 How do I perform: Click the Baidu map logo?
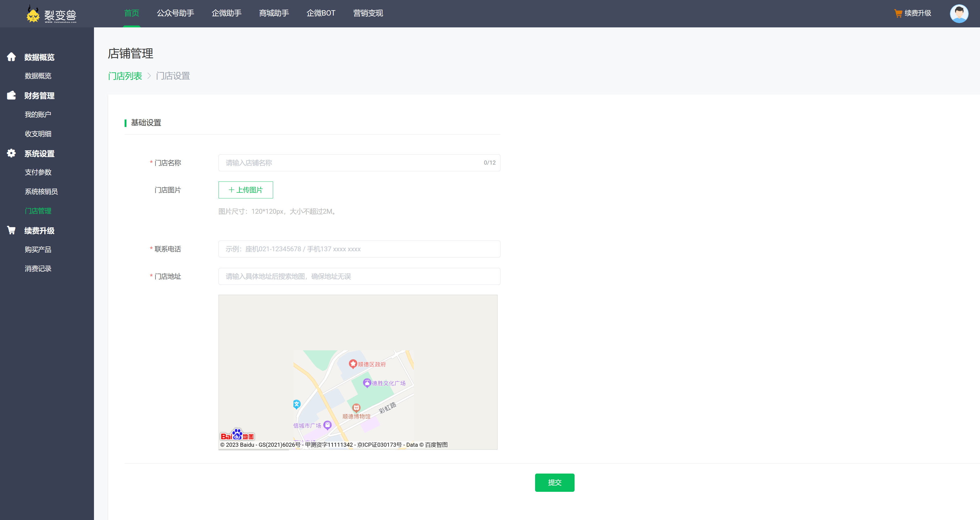pos(237,435)
